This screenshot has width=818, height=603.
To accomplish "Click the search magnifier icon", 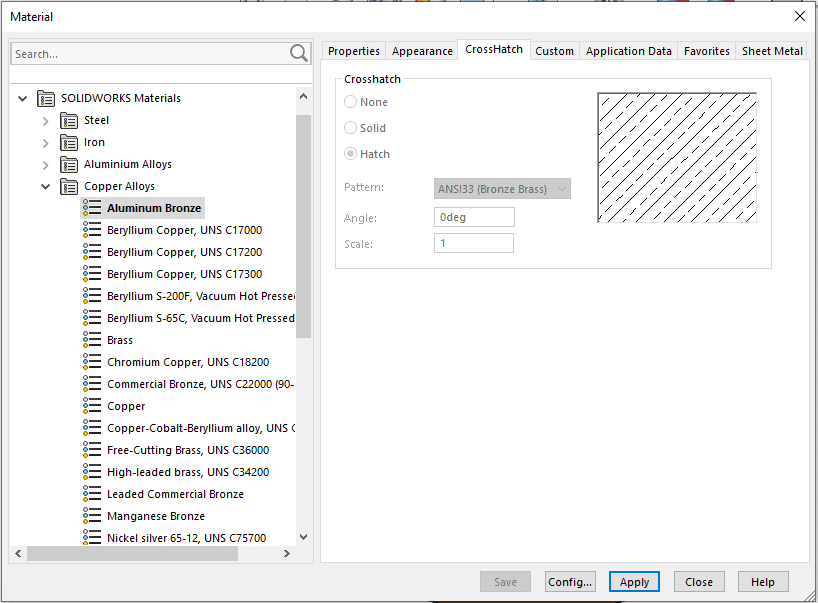I will pos(297,53).
